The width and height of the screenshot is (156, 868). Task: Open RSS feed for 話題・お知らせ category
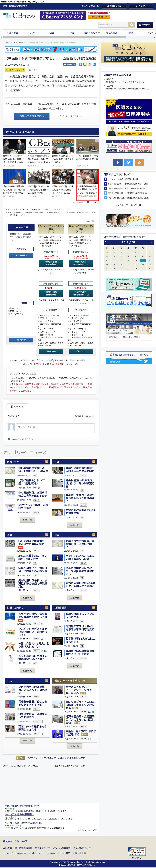point(47,607)
